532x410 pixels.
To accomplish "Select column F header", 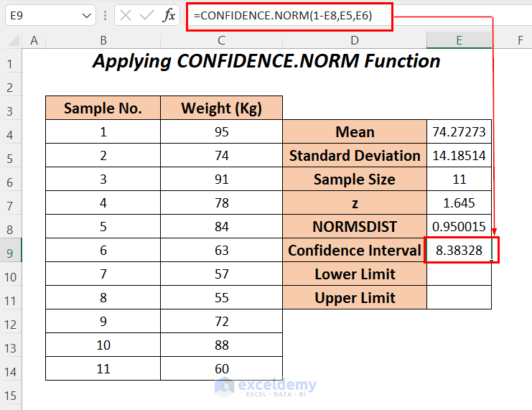I will click(520, 40).
